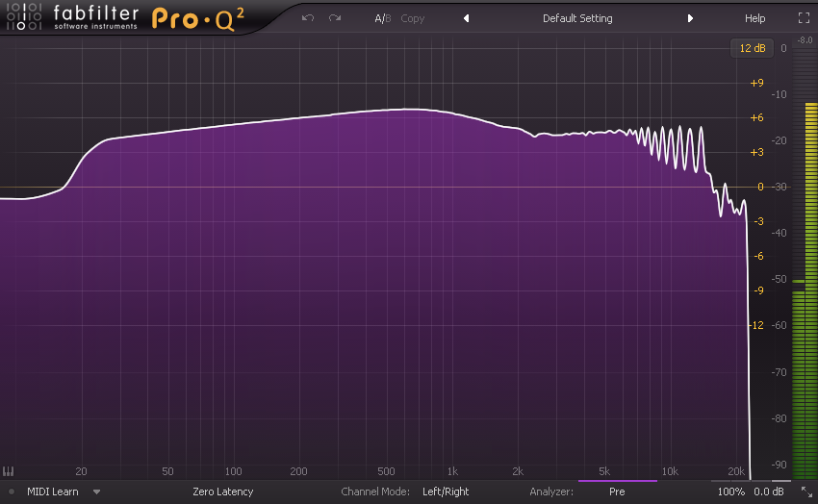Click the +9 dB gain scale label
818x504 pixels.
(756, 83)
